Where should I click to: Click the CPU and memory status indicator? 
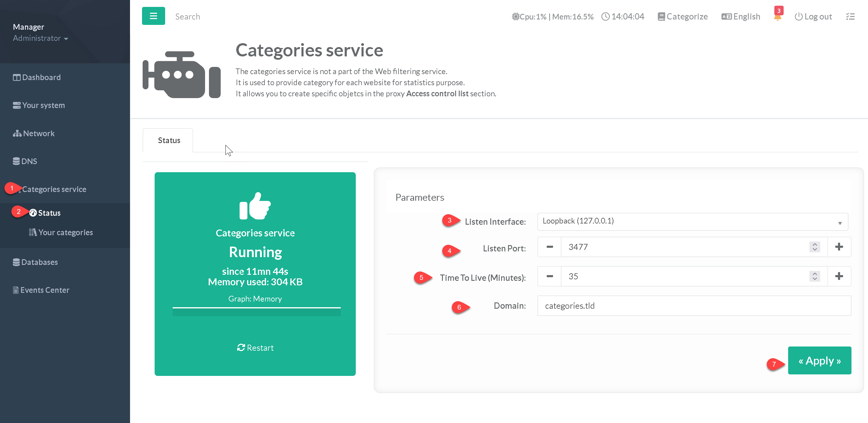click(553, 16)
